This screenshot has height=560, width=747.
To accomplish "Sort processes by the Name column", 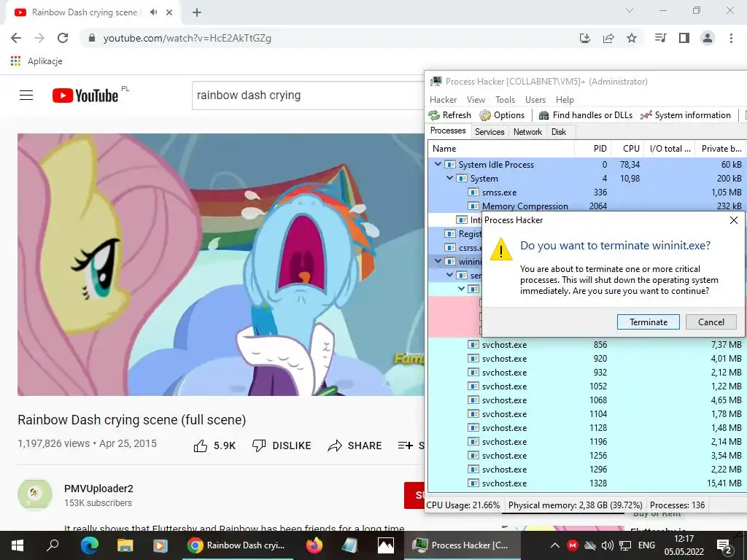I will click(501, 149).
